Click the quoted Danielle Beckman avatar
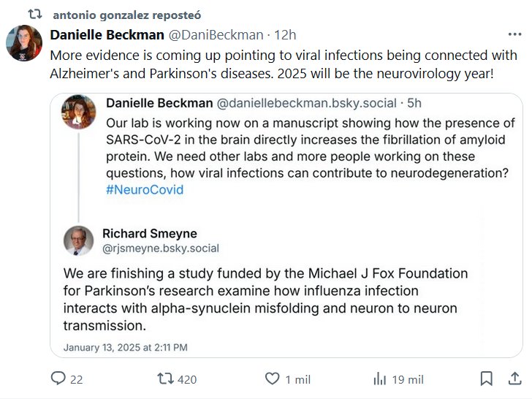The width and height of the screenshot is (532, 399). tap(79, 112)
